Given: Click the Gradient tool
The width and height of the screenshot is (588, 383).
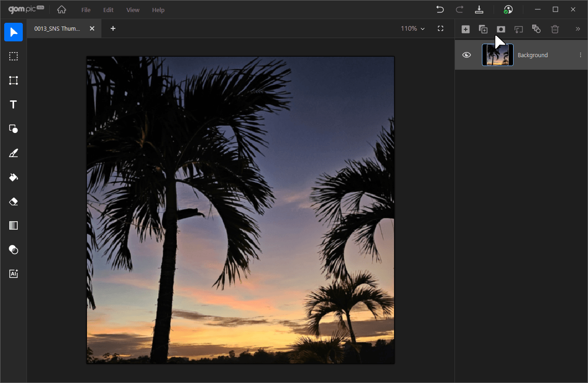Looking at the screenshot, I should 13,225.
